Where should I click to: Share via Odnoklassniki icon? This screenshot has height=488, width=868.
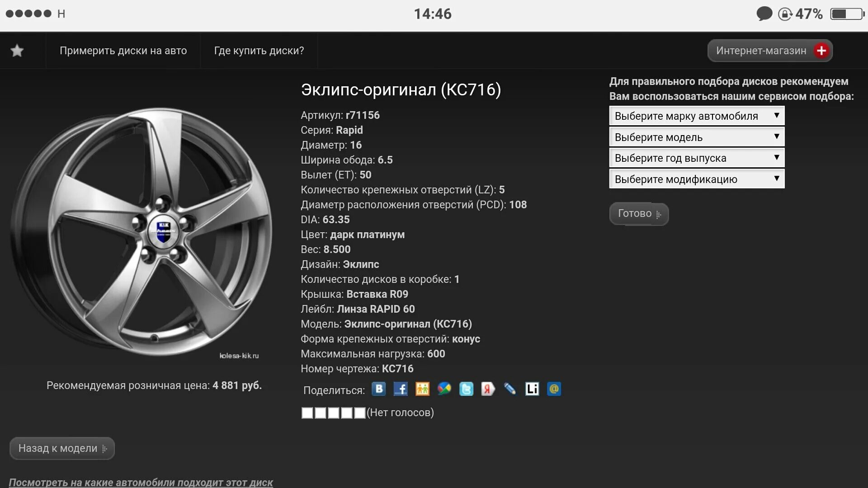pos(422,389)
